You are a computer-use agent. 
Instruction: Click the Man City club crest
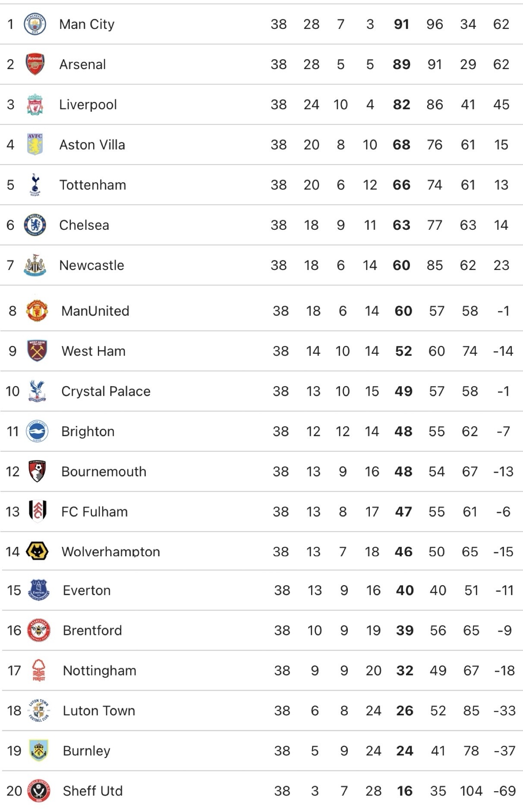[x=35, y=24]
